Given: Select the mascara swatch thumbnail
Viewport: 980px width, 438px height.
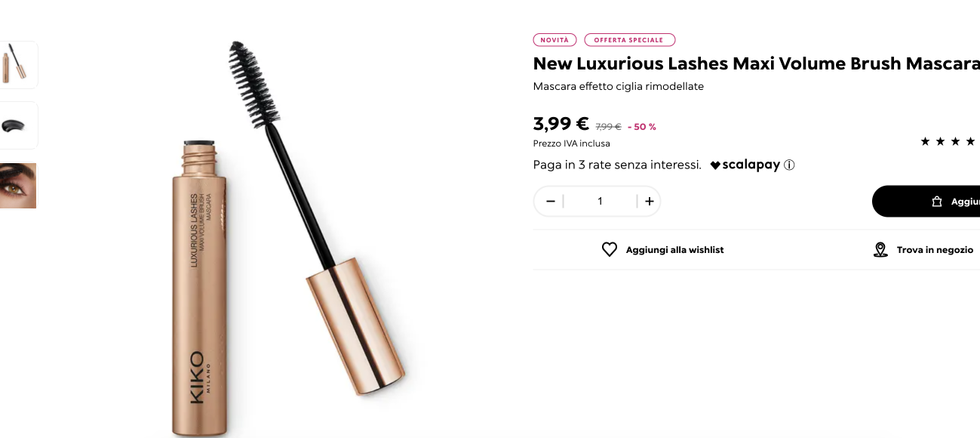Looking at the screenshot, I should 15,125.
